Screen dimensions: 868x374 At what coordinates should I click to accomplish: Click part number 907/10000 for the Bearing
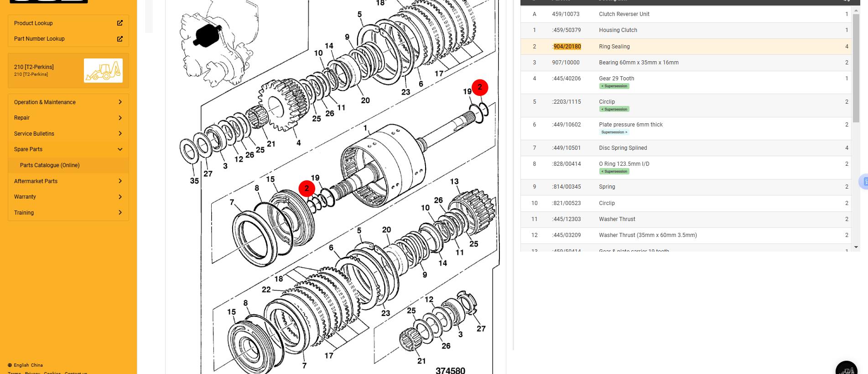pos(566,63)
